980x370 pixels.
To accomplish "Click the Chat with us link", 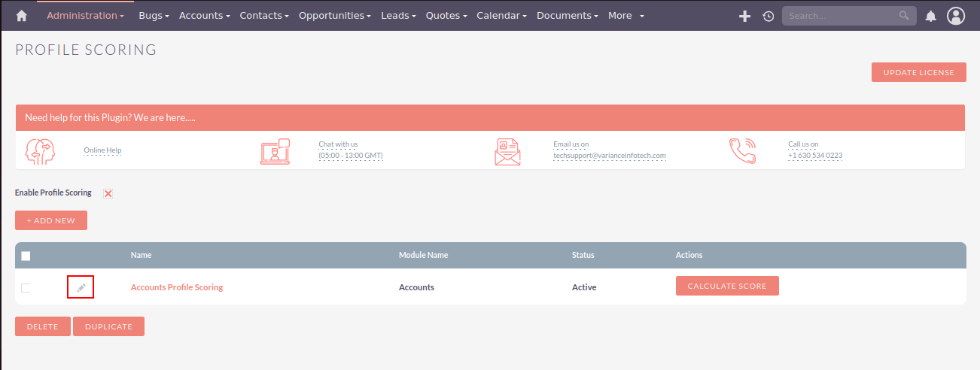I will (338, 144).
